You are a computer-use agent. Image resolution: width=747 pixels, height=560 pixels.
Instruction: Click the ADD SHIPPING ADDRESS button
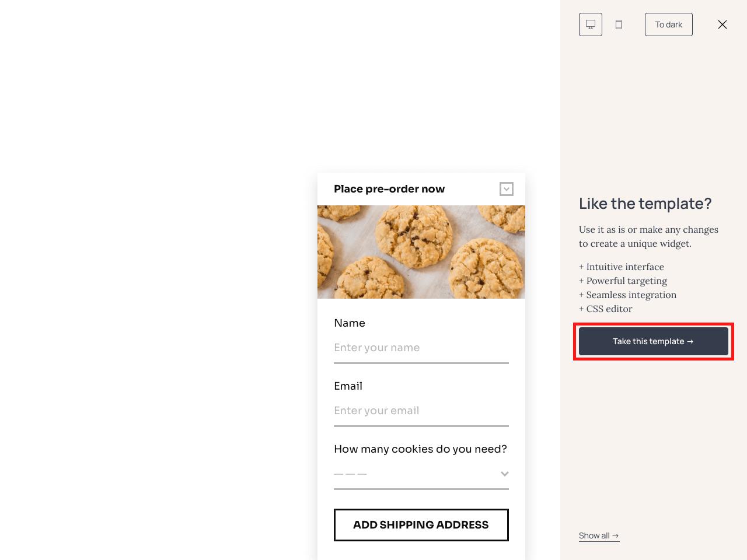pyautogui.click(x=421, y=525)
